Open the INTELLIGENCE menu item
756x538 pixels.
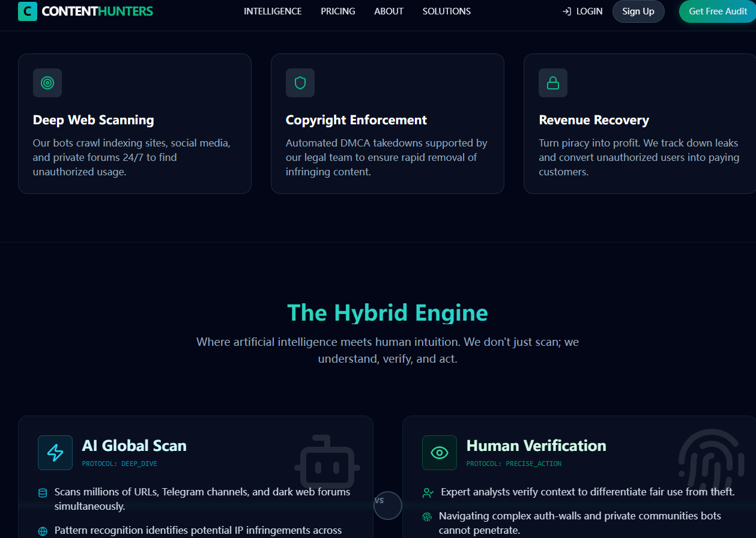click(x=273, y=11)
